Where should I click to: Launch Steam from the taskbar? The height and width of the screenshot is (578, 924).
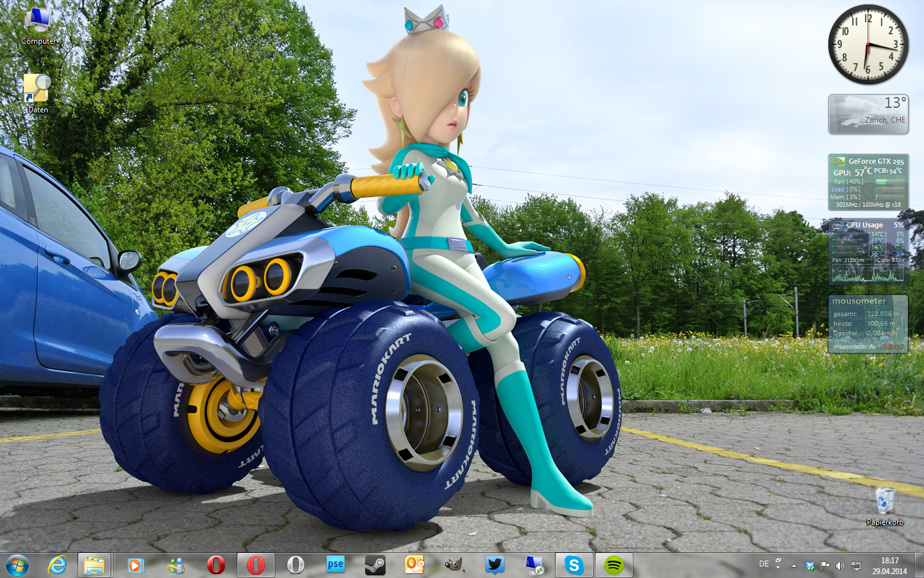click(375, 565)
